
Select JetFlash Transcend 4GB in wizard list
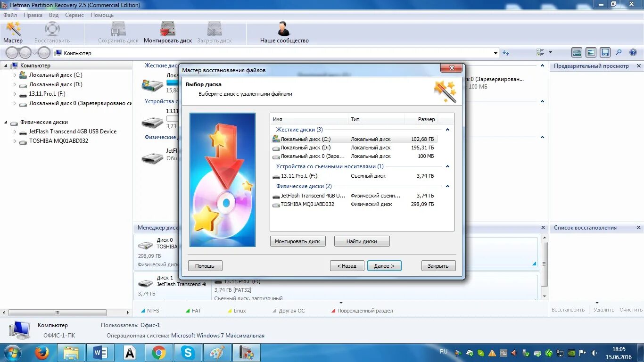[x=355, y=196]
